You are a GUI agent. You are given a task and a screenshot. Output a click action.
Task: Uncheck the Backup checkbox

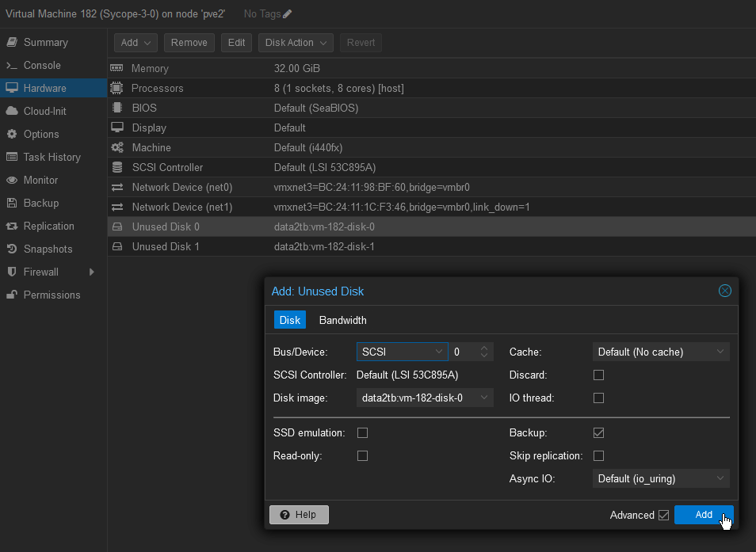tap(598, 432)
